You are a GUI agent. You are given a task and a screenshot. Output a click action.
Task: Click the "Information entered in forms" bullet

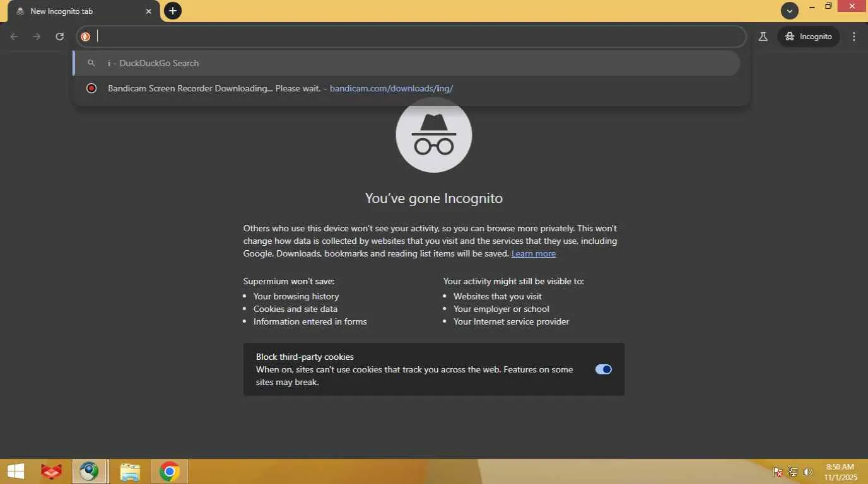(x=310, y=321)
